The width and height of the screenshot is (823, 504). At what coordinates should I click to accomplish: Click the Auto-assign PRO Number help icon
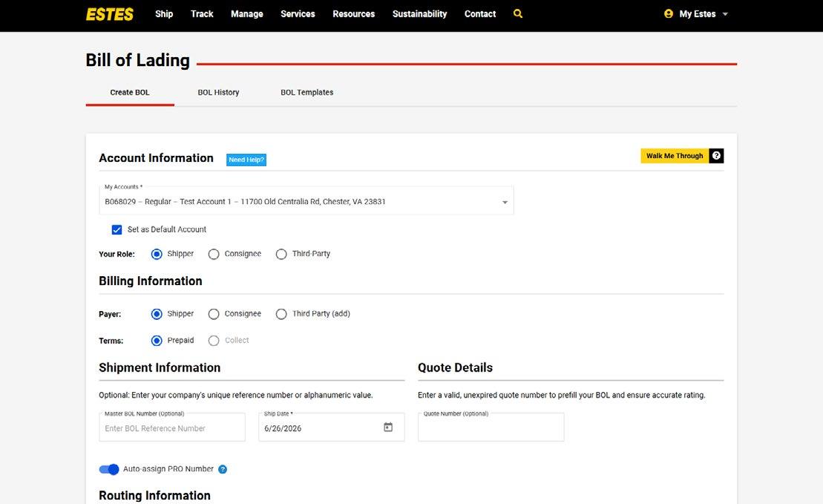click(223, 469)
